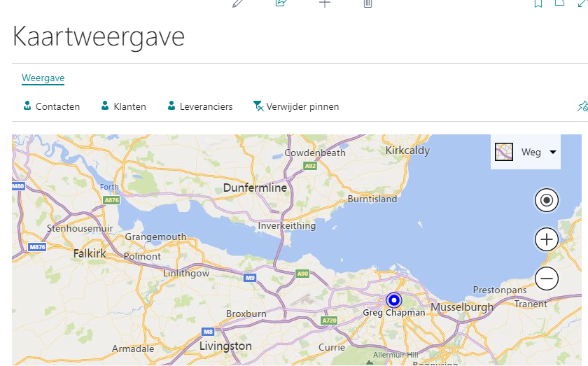Show Leveranciers on the map
Viewport: 588px width, 366px height.
coord(199,106)
